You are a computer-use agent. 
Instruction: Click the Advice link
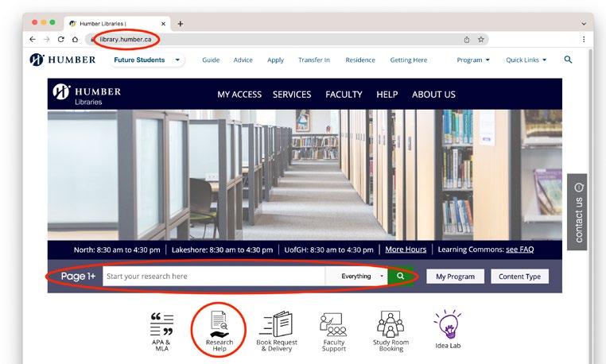pos(243,60)
